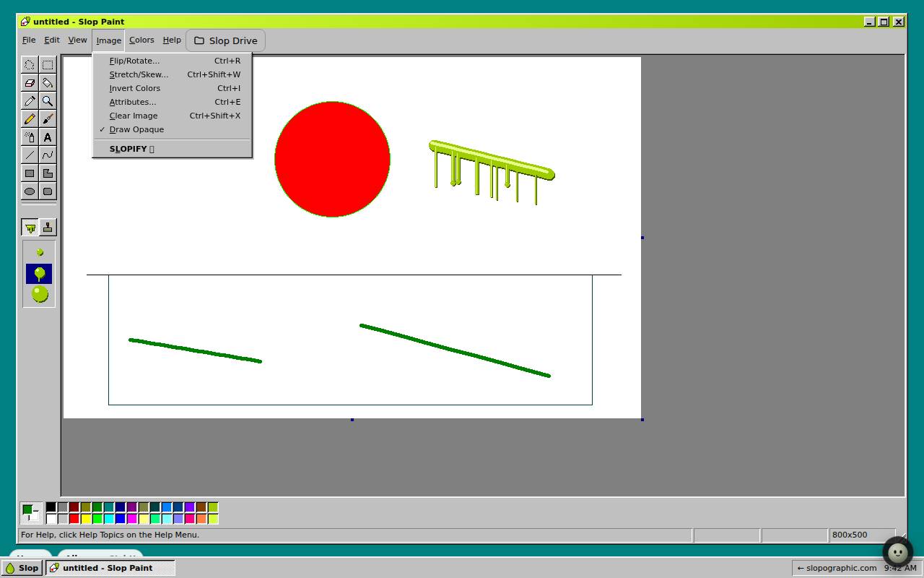Choose the Polygon shape tool
Viewport: 924px width, 578px height.
pos(48,173)
